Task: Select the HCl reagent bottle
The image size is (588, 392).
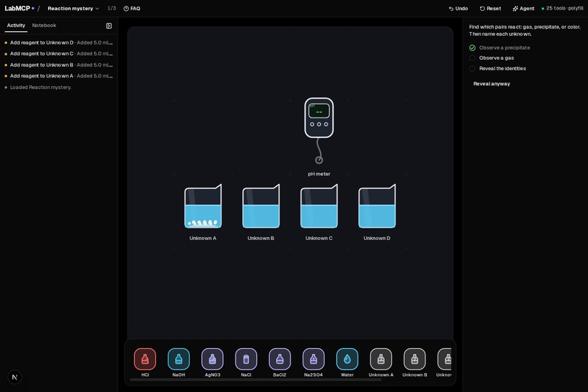Action: click(x=144, y=359)
